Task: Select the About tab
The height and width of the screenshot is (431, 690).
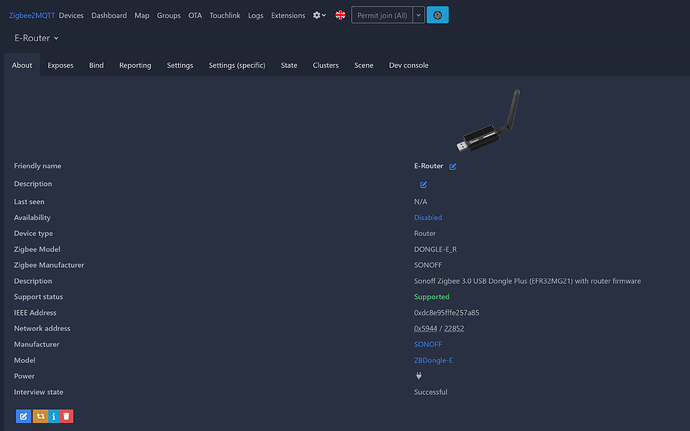Action: 22,65
